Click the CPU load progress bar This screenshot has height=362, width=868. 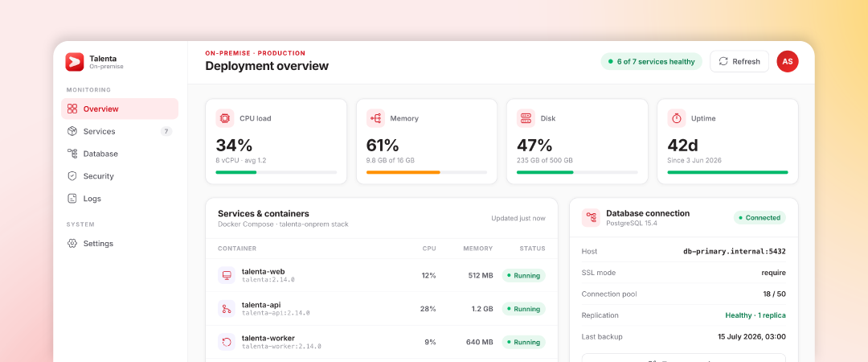point(276,172)
